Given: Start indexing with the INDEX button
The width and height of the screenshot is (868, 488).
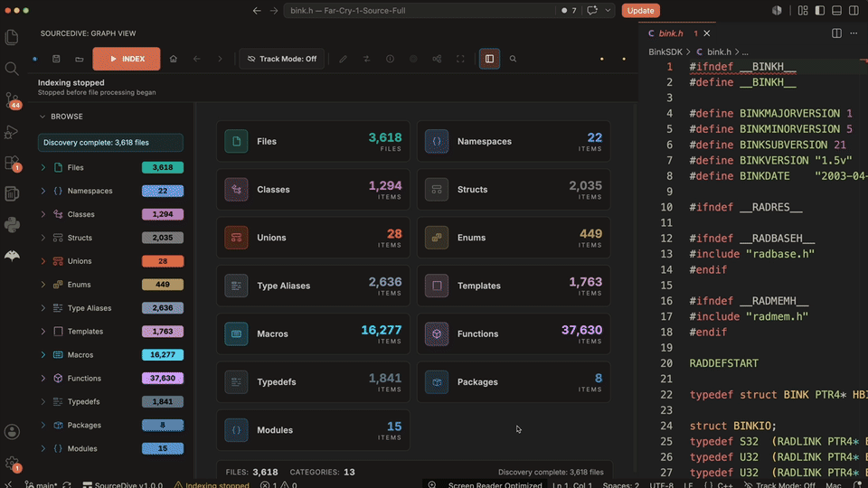Looking at the screenshot, I should tap(127, 59).
